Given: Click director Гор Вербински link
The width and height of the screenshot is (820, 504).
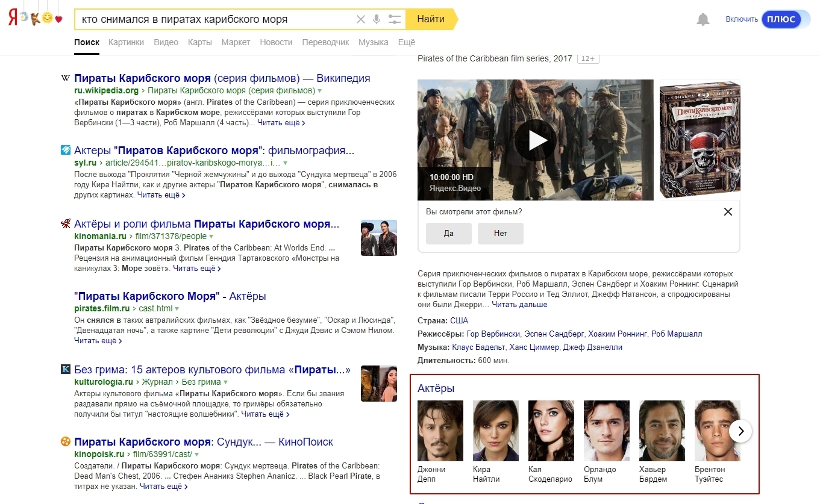Looking at the screenshot, I should point(493,334).
